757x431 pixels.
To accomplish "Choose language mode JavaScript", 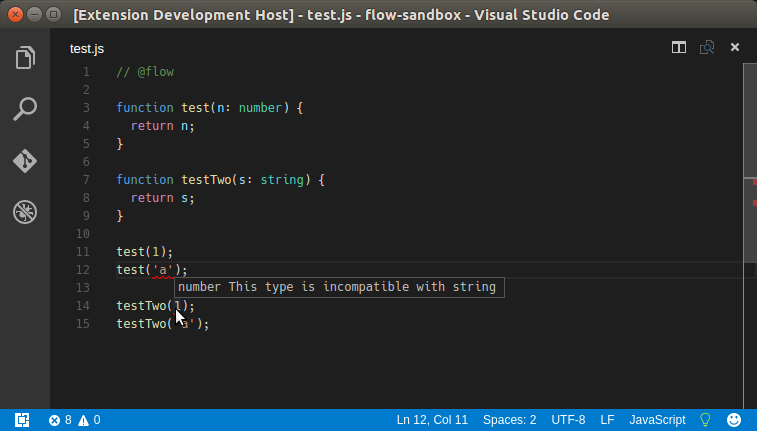I will coord(658,420).
